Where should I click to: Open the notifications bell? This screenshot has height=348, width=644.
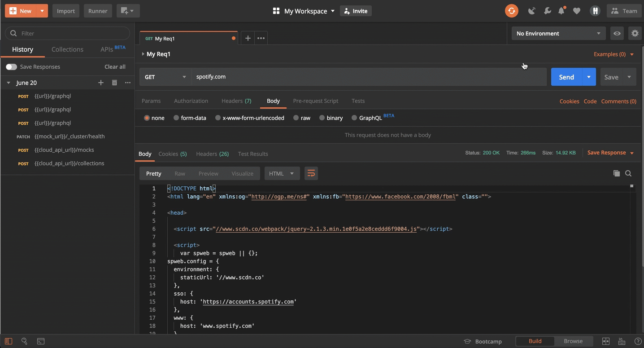point(561,11)
